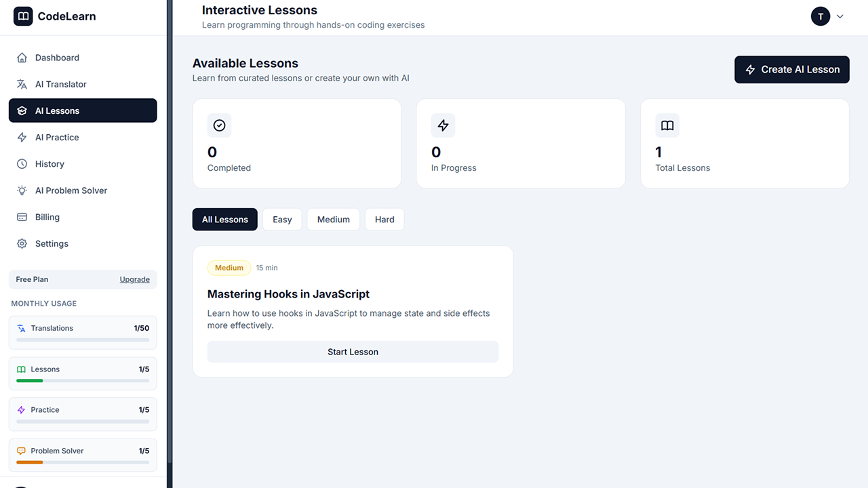Select the AI Lessons sidebar item
Screen dimensions: 868x488
click(x=83, y=110)
